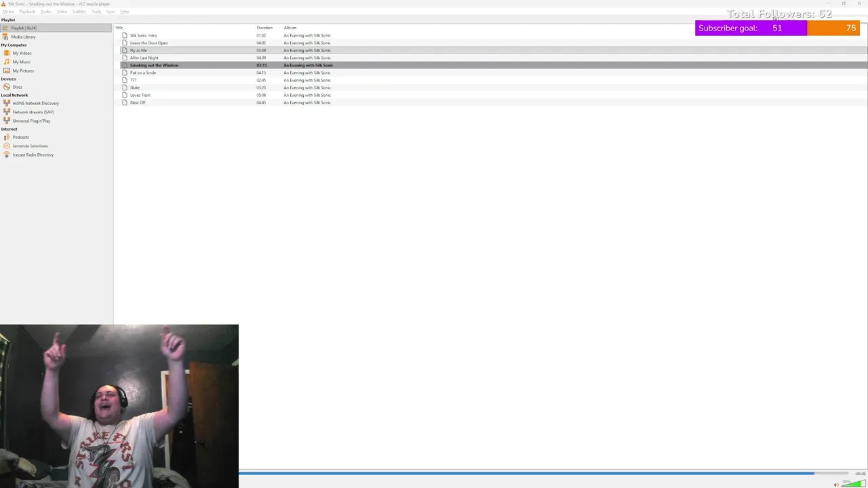The height and width of the screenshot is (488, 868).
Task: Select the track 'Fly as Me'
Action: coord(138,50)
